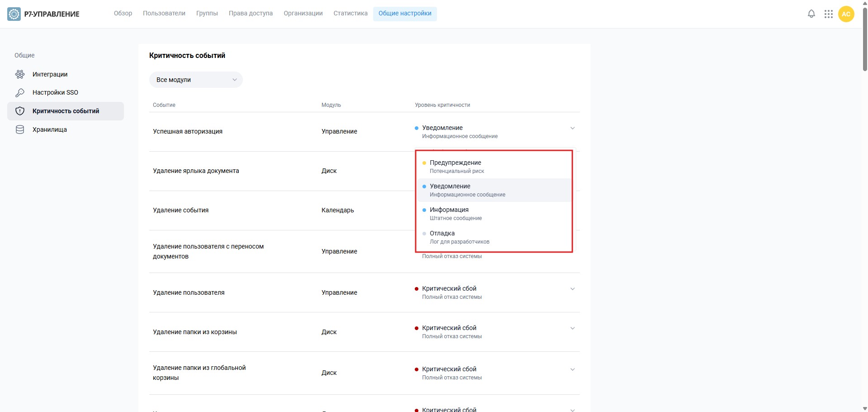868x412 pixels.
Task: Open the notifications bell
Action: click(811, 14)
